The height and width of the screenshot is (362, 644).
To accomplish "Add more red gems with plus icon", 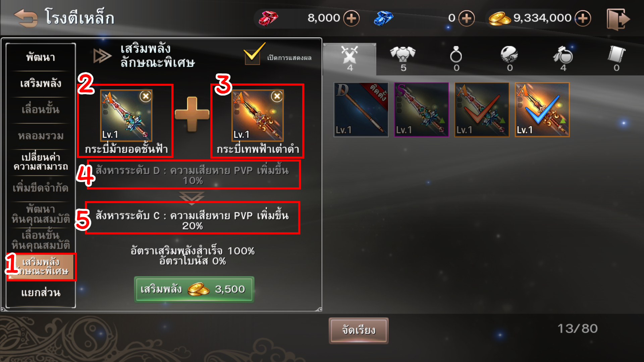I will pos(351,18).
